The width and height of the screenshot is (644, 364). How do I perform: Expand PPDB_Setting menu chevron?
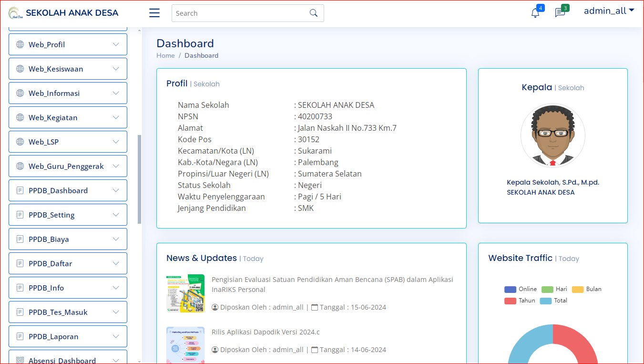point(116,215)
